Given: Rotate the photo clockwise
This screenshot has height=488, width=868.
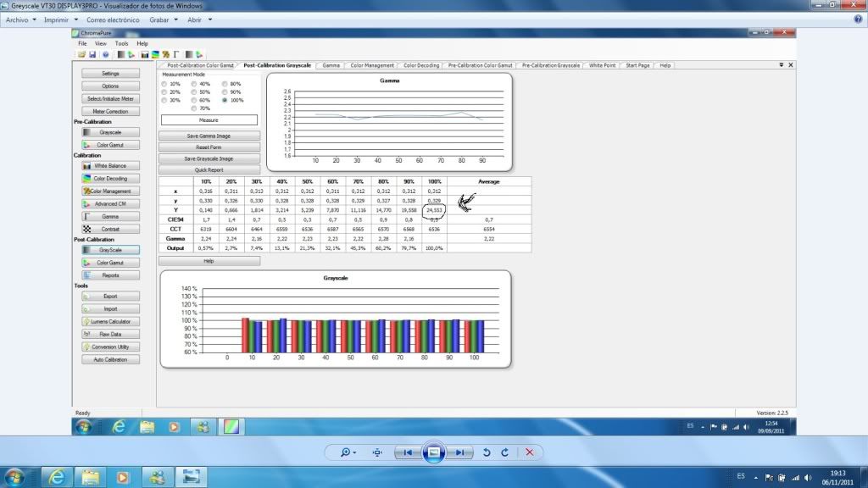Looking at the screenshot, I should (505, 452).
